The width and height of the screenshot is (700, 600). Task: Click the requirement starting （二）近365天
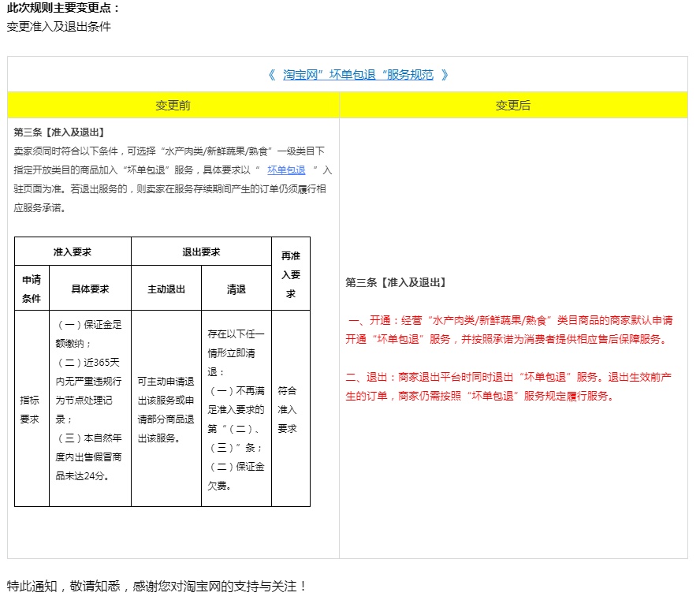(x=89, y=390)
